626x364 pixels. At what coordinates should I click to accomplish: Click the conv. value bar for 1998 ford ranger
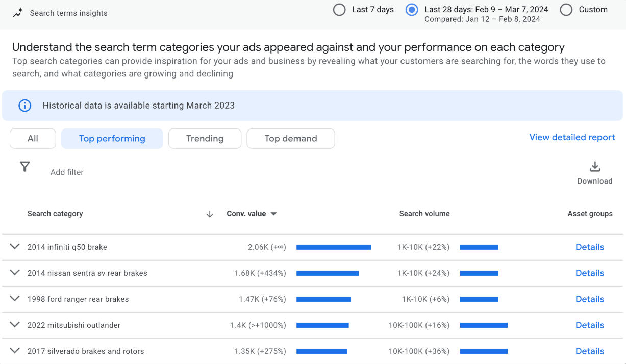click(x=323, y=299)
